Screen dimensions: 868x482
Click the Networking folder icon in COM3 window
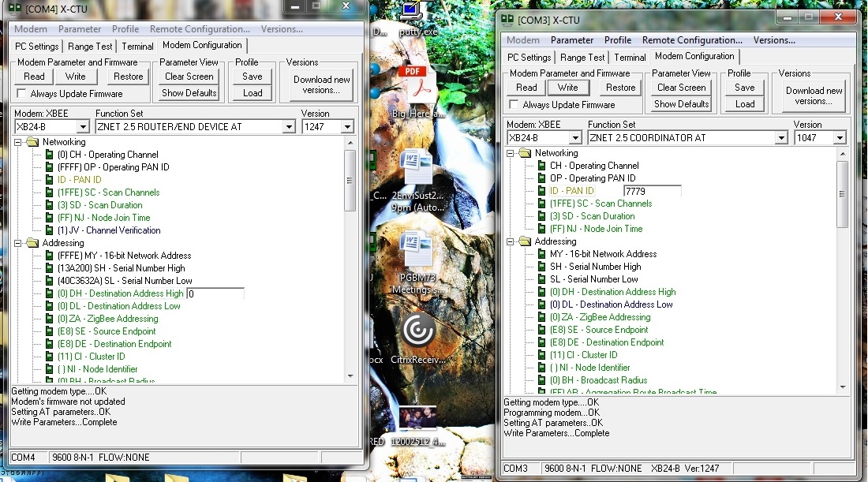coord(525,153)
